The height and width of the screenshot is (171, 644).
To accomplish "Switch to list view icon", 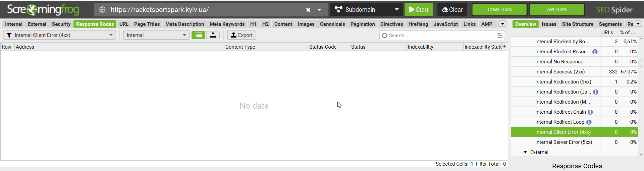I will 199,35.
